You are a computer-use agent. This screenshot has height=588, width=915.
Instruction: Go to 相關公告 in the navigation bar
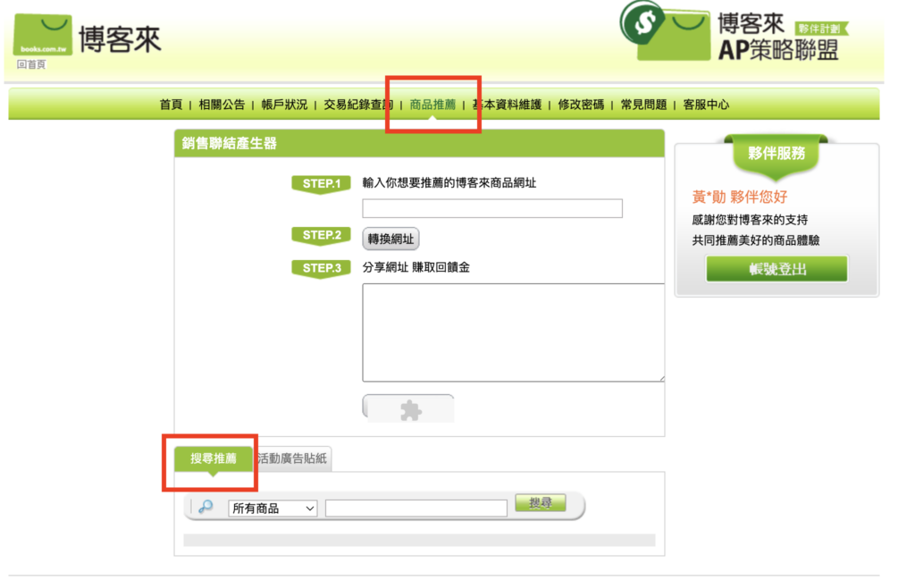tap(222, 105)
